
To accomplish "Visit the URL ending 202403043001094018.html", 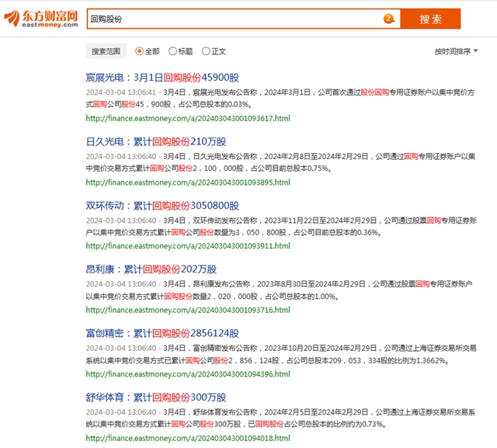I will [x=188, y=438].
